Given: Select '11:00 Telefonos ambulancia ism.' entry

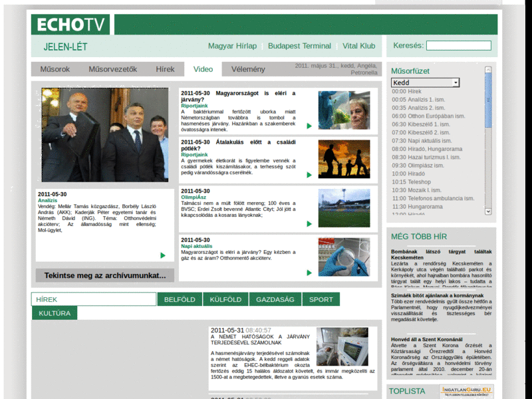Looking at the screenshot, I should [434, 198].
